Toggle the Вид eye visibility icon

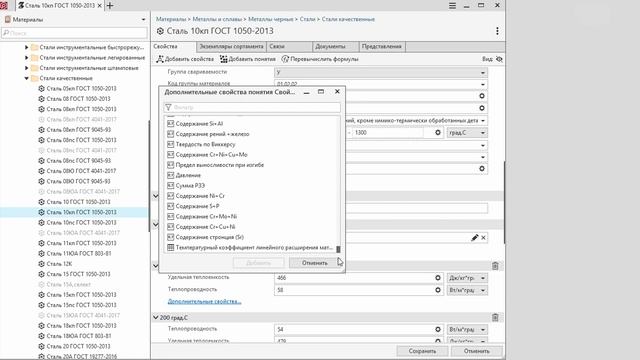pyautogui.click(x=499, y=59)
